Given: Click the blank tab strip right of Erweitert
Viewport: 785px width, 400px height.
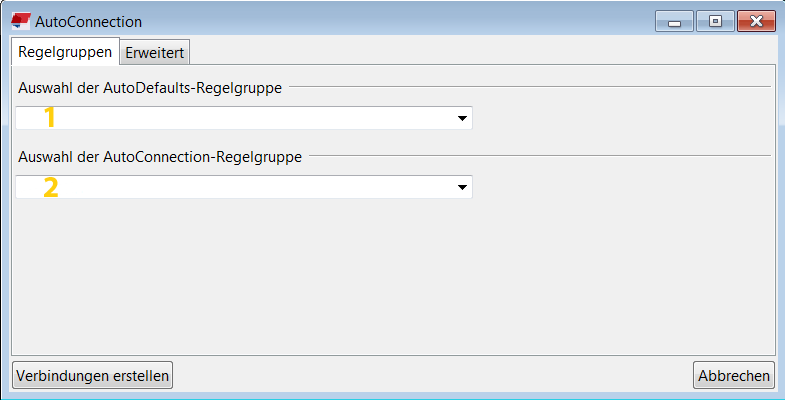Looking at the screenshot, I should point(480,52).
